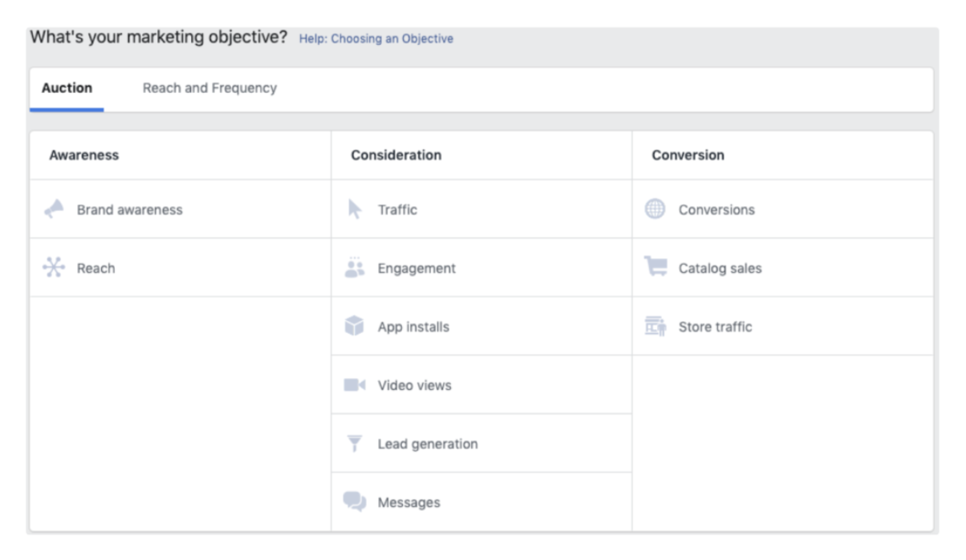Click the "What's your marketing objective?" heading
The height and width of the screenshot is (560, 966).
pos(159,37)
